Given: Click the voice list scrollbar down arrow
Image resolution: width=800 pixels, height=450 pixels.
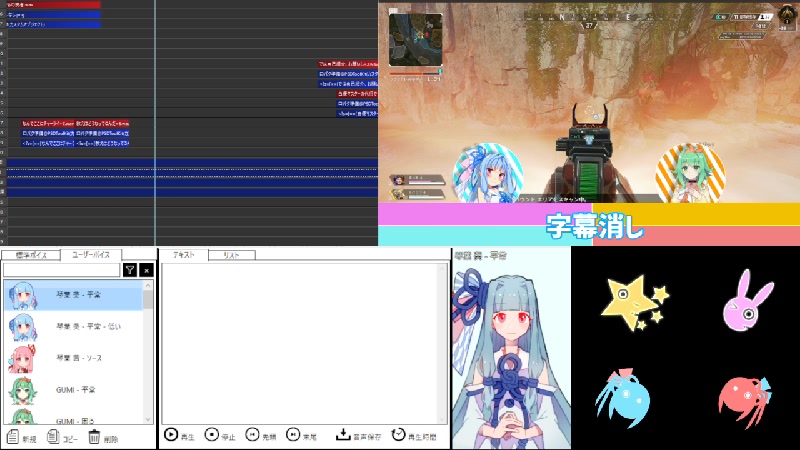Looking at the screenshot, I should pos(148,419).
